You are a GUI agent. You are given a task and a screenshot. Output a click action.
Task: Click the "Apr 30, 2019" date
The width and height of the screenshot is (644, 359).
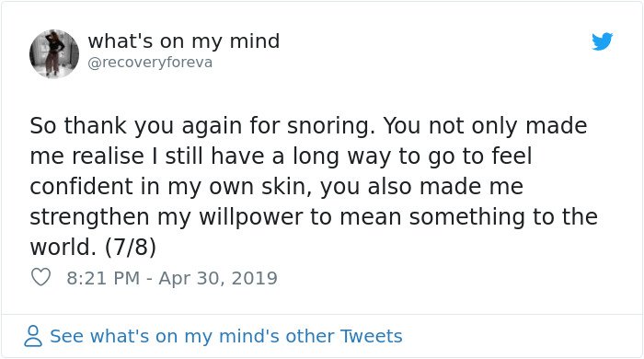(x=218, y=278)
